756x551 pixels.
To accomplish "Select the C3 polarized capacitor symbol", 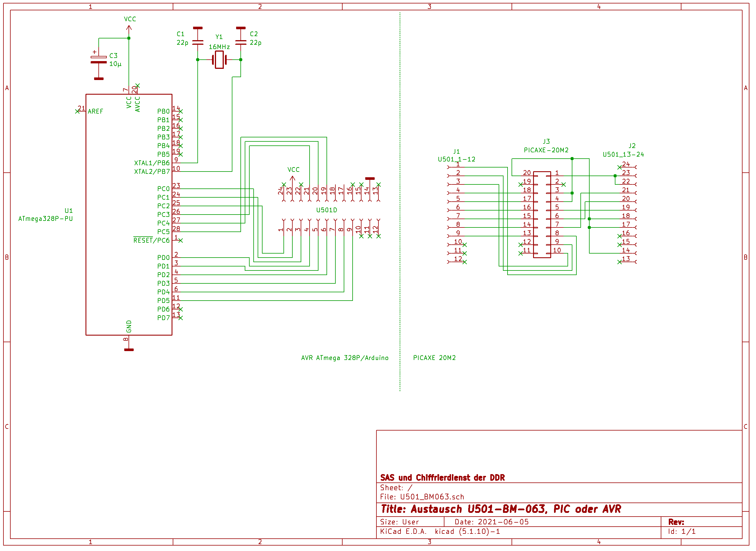I will point(99,60).
